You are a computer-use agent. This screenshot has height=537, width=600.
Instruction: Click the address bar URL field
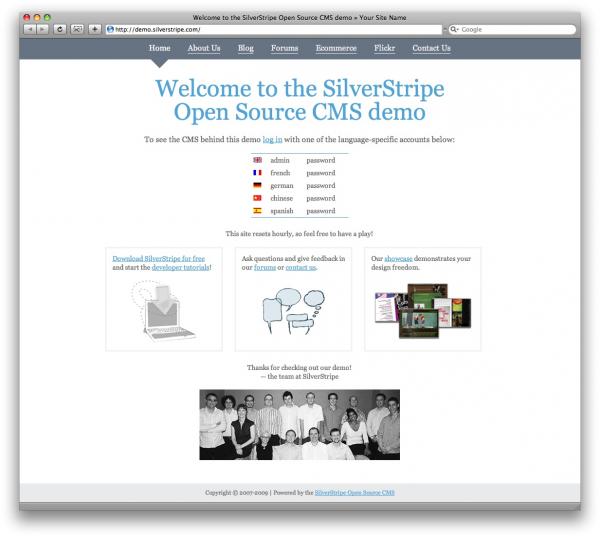274,29
